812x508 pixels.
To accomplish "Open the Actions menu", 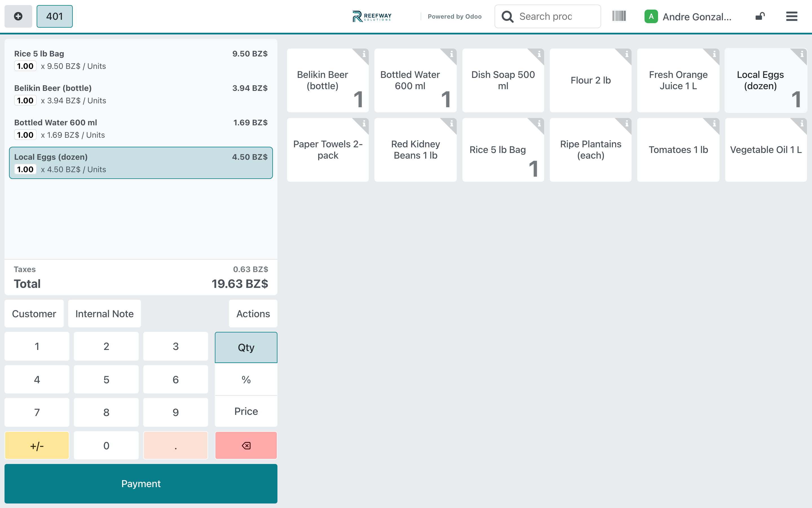I will click(x=253, y=314).
